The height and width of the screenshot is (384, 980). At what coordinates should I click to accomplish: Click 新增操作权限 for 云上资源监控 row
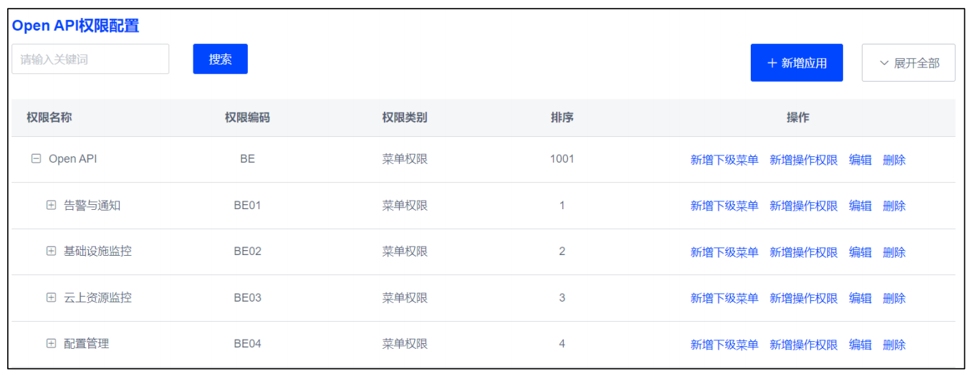coord(803,298)
